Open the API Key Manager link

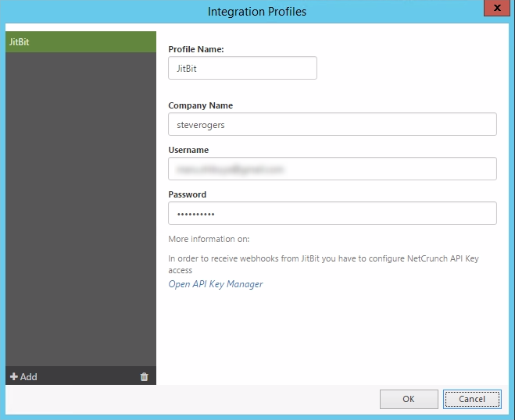tap(216, 284)
